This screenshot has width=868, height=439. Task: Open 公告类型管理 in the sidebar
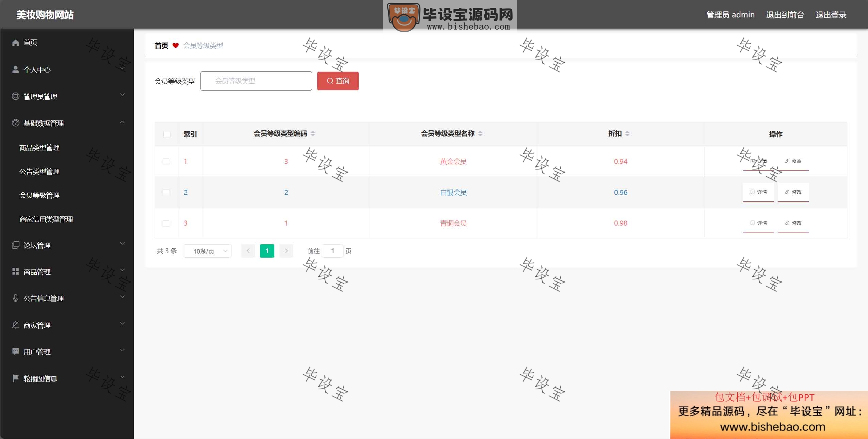pyautogui.click(x=39, y=172)
